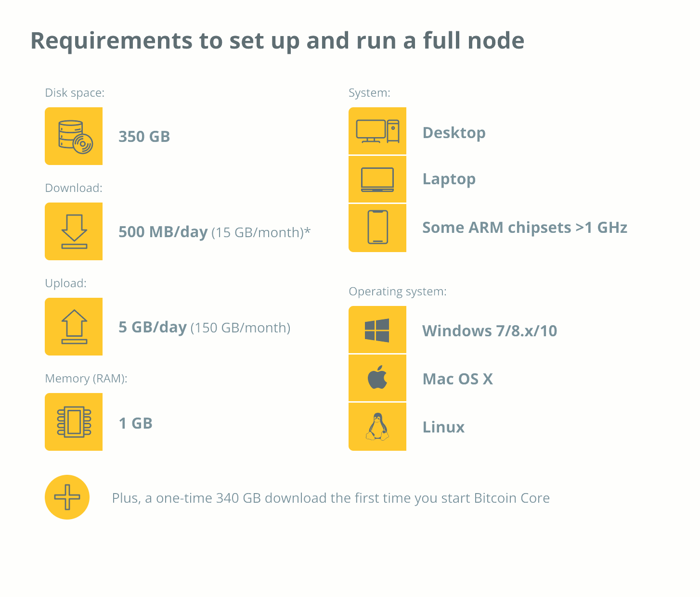Click the 'System:' section label
Image resolution: width=700 pixels, height=597 pixels.
click(369, 93)
